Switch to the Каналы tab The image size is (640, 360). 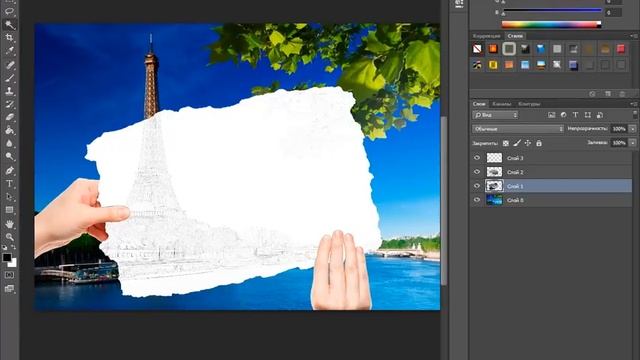[x=501, y=104]
